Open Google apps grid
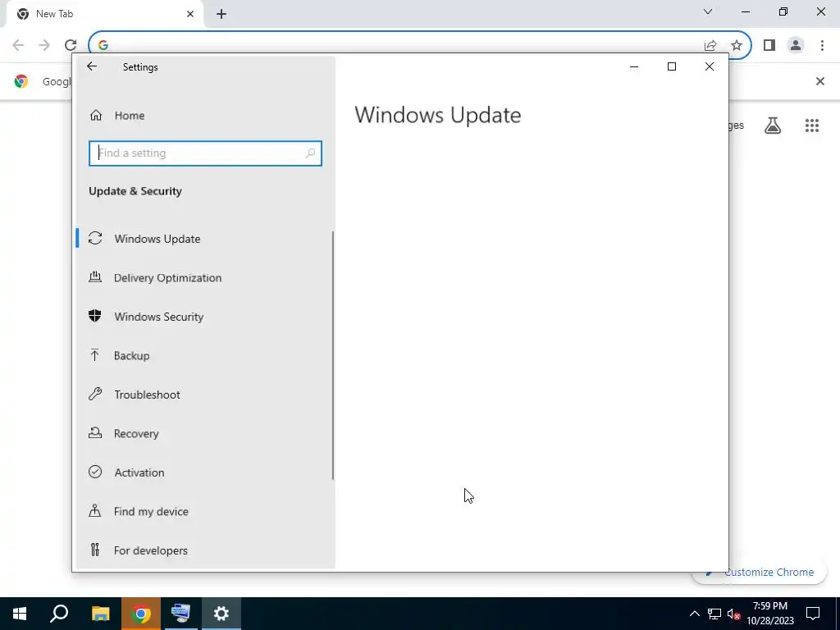 pyautogui.click(x=812, y=126)
